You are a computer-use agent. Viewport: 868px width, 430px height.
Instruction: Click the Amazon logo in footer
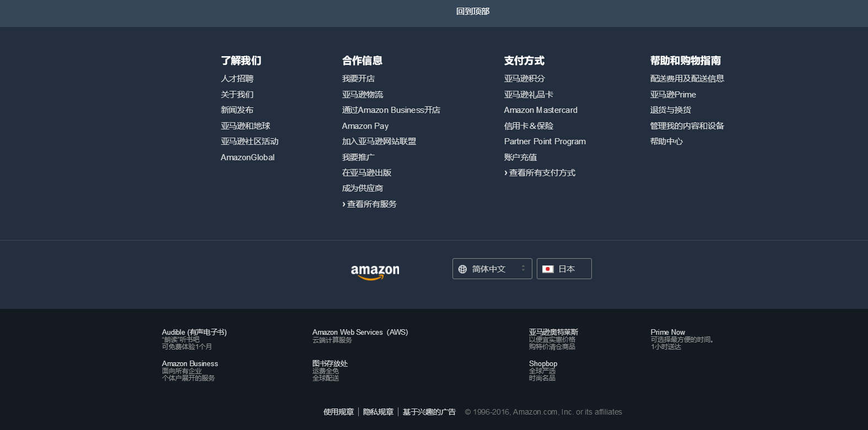[375, 271]
